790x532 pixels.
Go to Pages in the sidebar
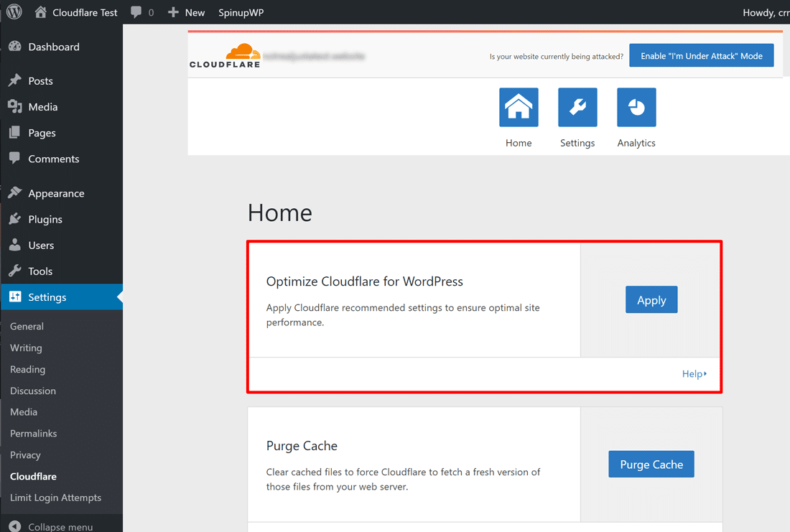tap(42, 133)
